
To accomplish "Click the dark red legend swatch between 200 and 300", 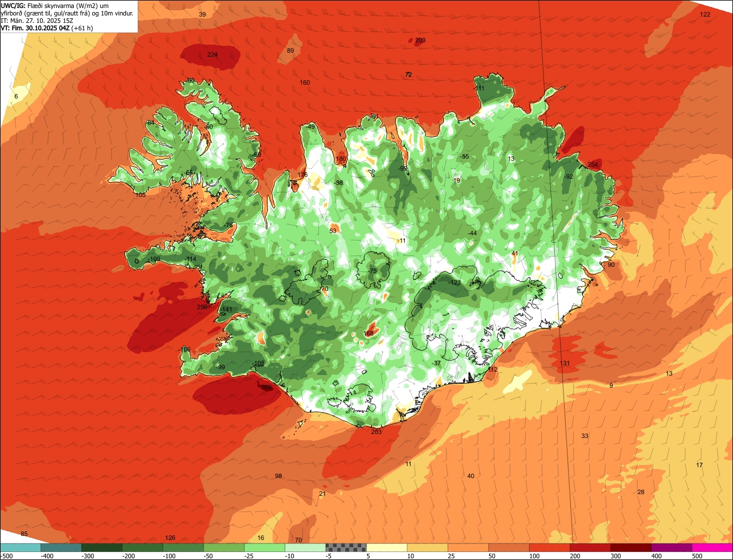I will point(590,547).
